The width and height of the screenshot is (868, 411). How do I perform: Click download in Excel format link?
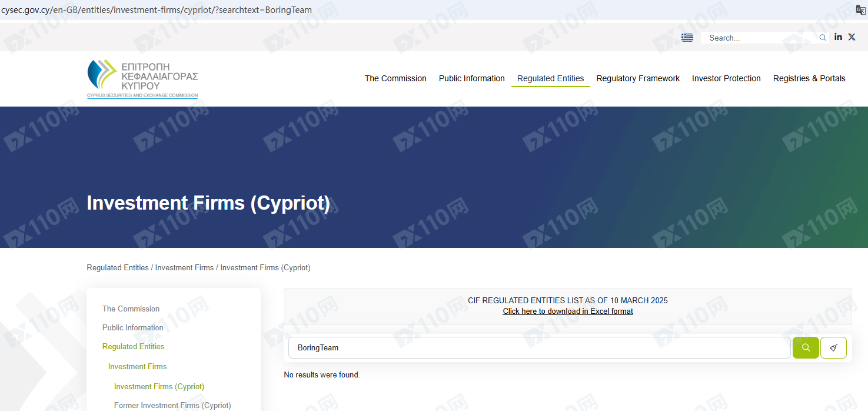pyautogui.click(x=568, y=311)
